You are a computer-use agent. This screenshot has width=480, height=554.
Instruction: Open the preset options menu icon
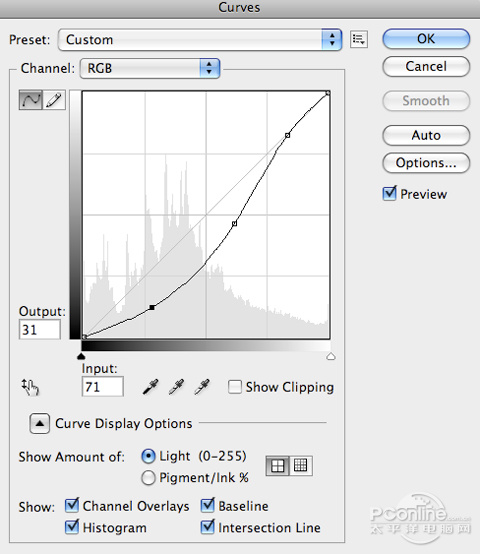[x=359, y=39]
